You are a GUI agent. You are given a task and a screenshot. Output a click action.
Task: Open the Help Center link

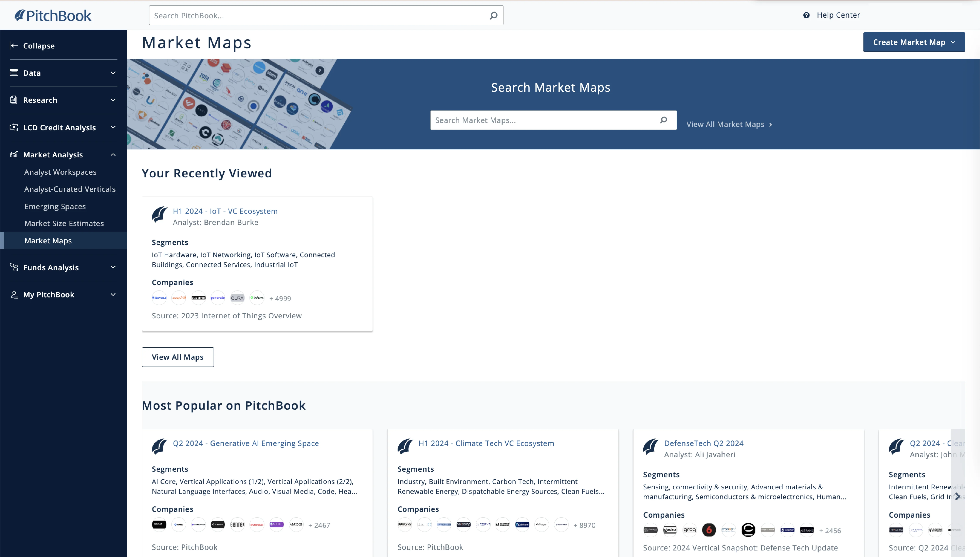[838, 15]
